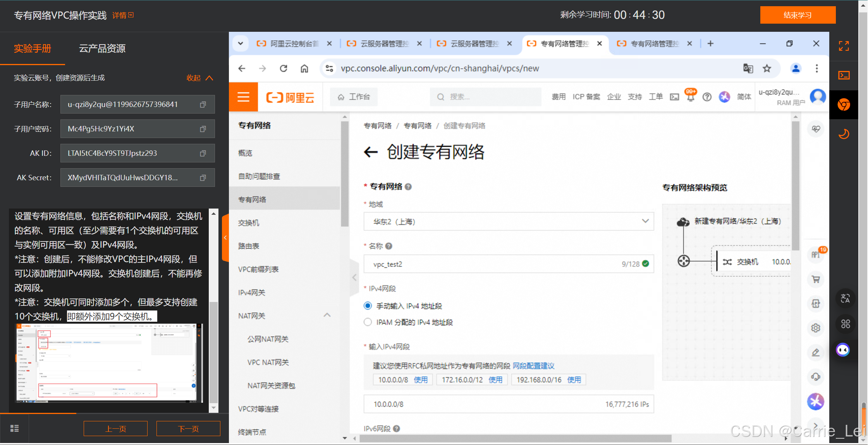Viewport: 868px width, 445px height.
Task: Click the 结束学习 button
Action: [x=798, y=15]
